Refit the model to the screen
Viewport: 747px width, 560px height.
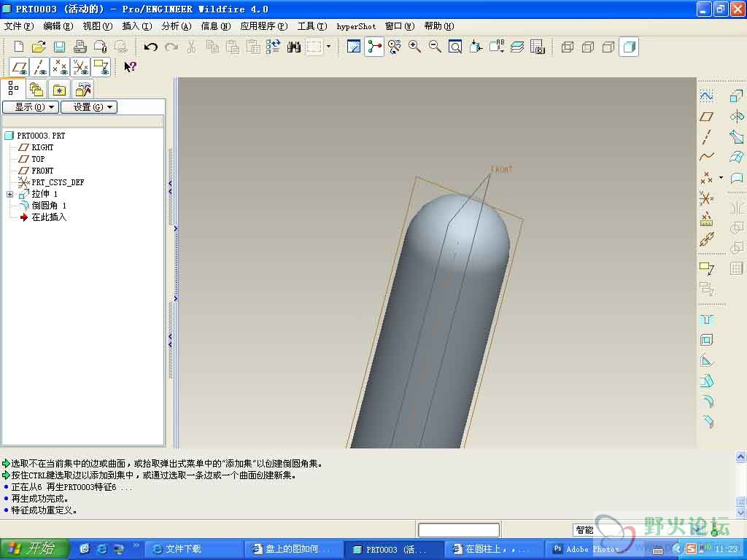pos(455,47)
